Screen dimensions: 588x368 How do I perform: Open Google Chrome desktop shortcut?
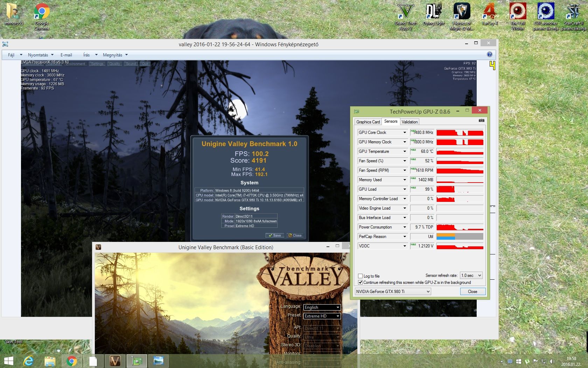[42, 16]
